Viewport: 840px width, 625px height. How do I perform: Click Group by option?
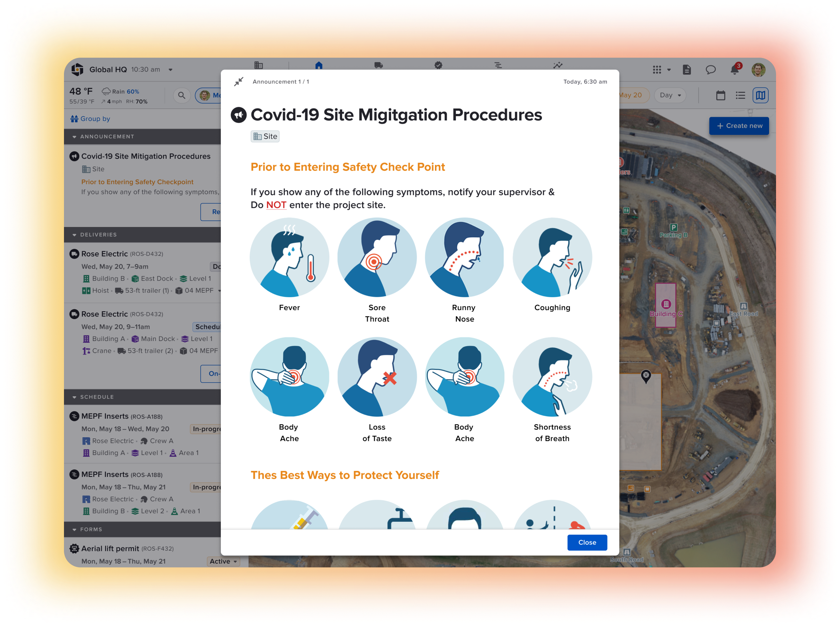click(x=90, y=119)
